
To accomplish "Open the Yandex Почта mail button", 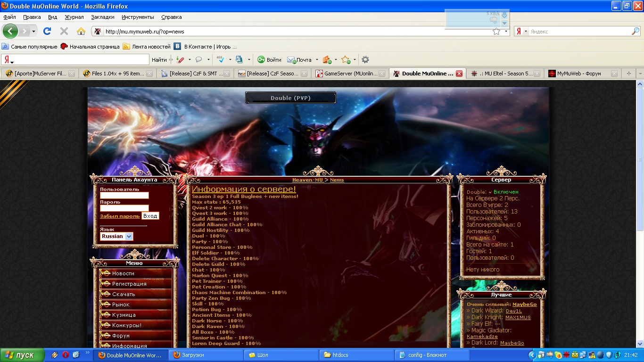I will (299, 60).
